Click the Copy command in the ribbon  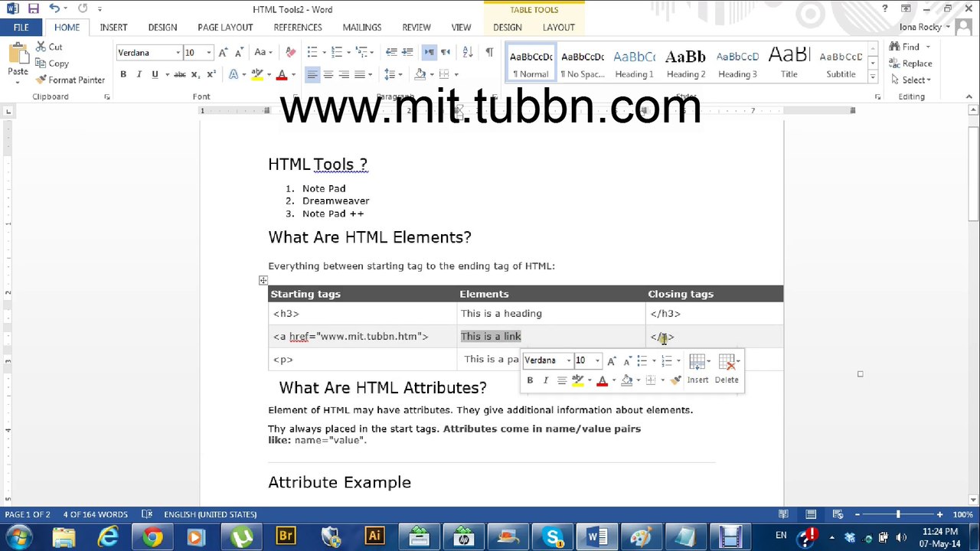click(53, 64)
